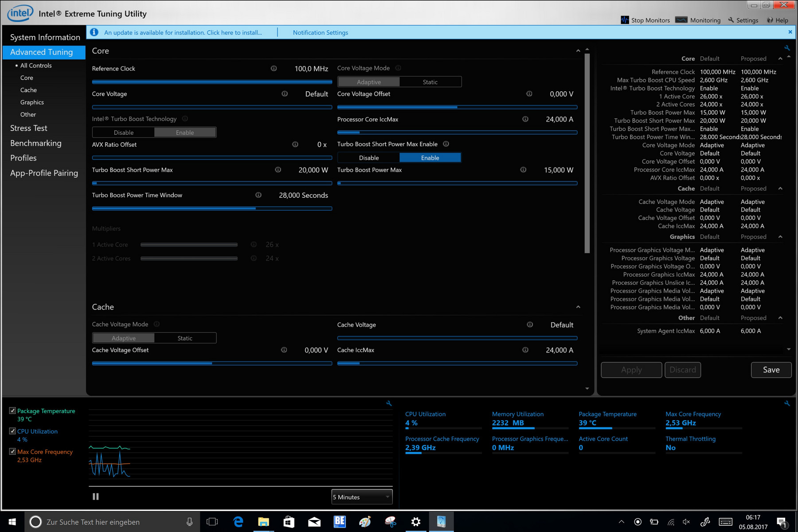Adjust the Turbo Boost Power Time Window slider
Viewport: 798px width, 532px height.
pyautogui.click(x=212, y=208)
